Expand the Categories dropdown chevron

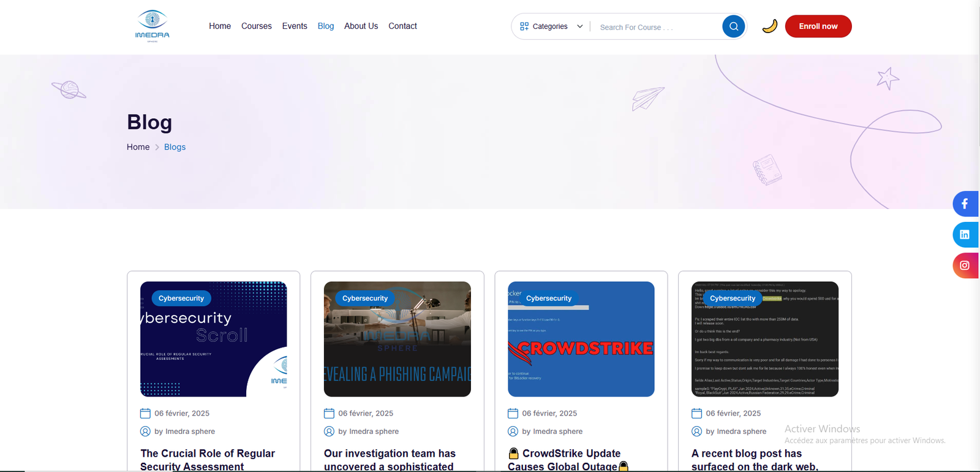(579, 26)
